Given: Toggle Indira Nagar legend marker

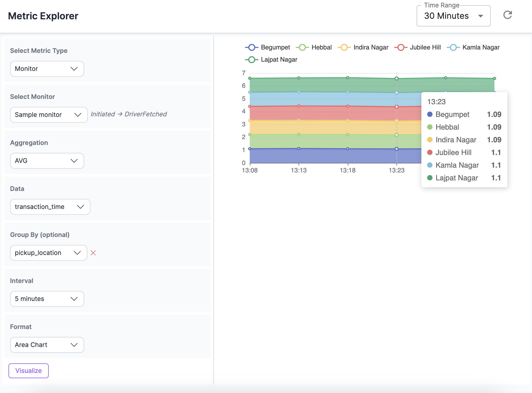Looking at the screenshot, I should coord(344,47).
